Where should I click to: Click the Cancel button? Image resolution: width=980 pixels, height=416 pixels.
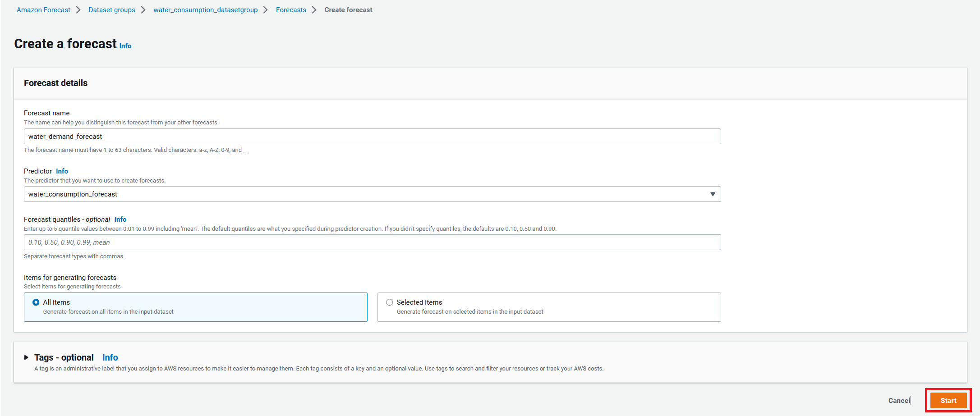coord(899,400)
